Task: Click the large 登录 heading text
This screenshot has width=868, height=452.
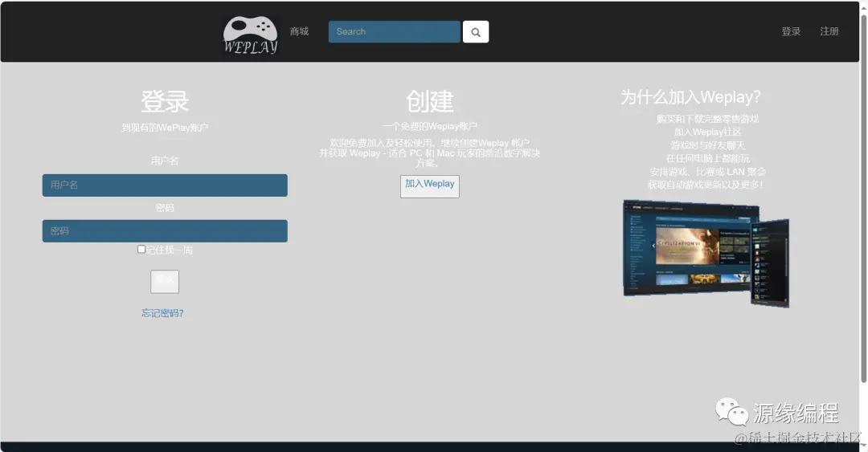Action: coord(165,102)
